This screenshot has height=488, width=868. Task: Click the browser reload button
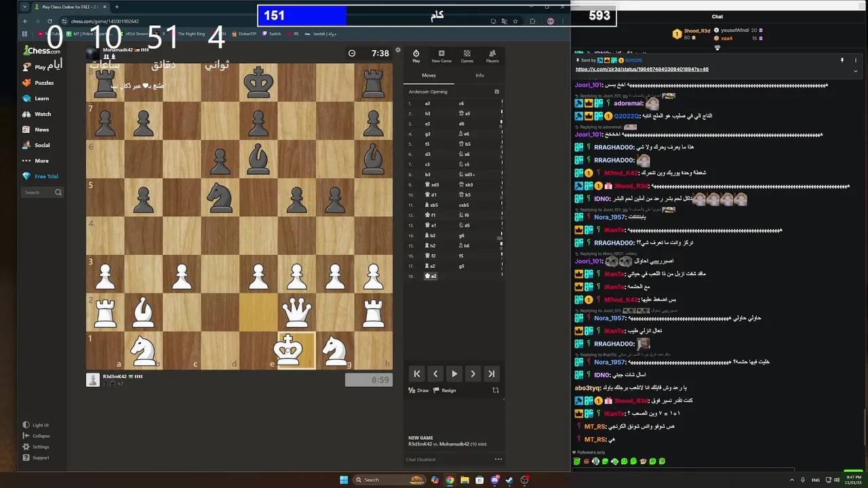click(50, 21)
